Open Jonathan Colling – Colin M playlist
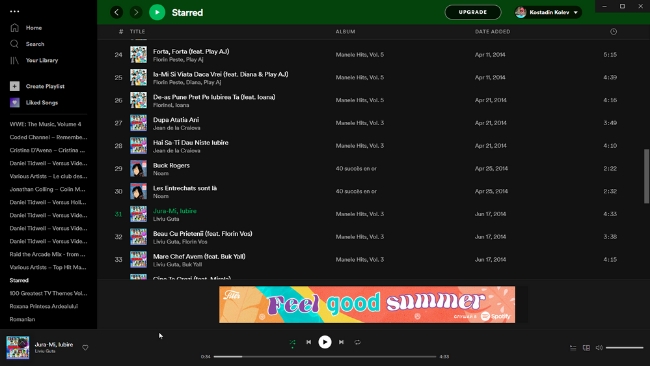The height and width of the screenshot is (366, 650). coord(48,189)
